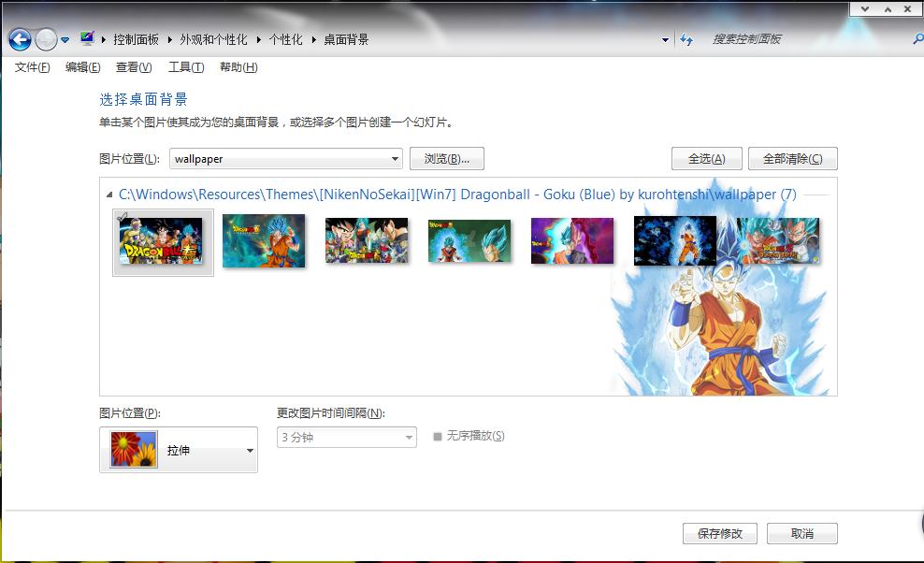Select the Goku on teal background thumbnail
This screenshot has width=924, height=563.
(264, 241)
